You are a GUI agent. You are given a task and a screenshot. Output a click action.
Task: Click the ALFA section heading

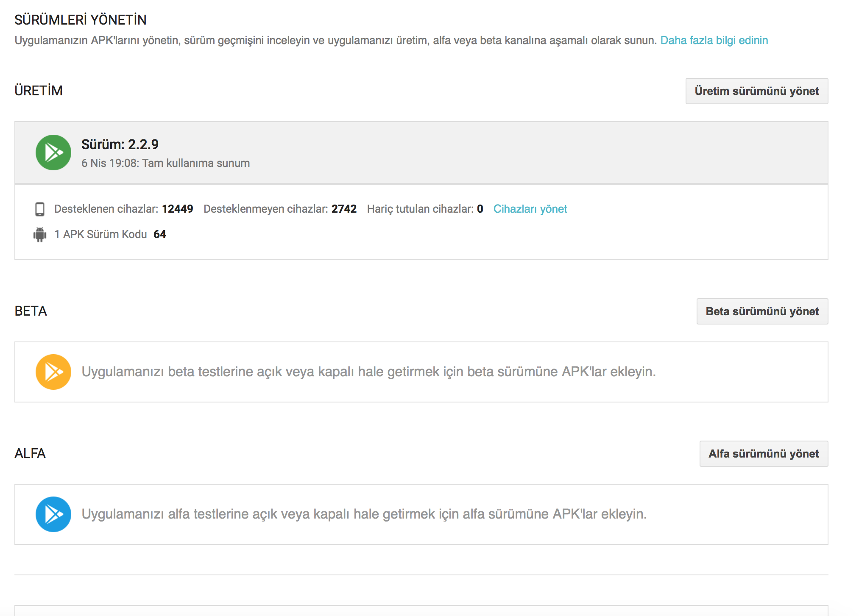pyautogui.click(x=30, y=453)
